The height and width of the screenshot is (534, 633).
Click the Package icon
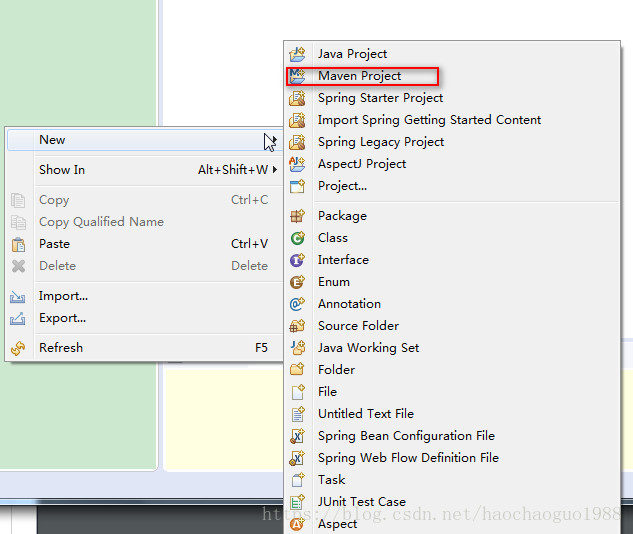click(298, 216)
